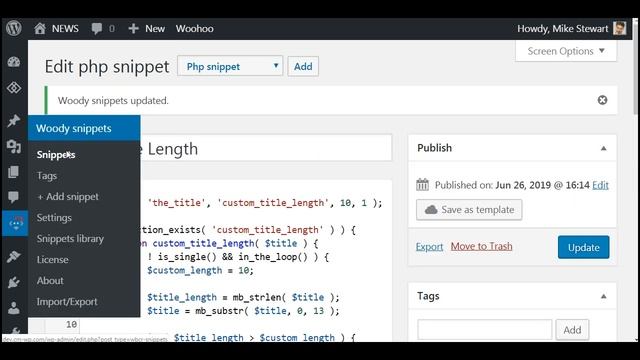
Task: Open Users icon in sidebar
Action: (14, 308)
